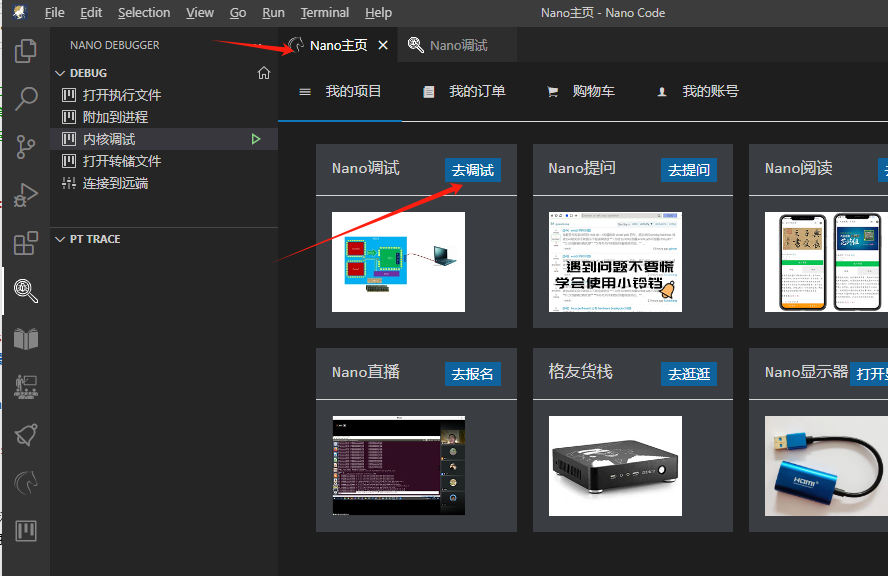
Task: Click the 去提问 button
Action: pyautogui.click(x=689, y=170)
